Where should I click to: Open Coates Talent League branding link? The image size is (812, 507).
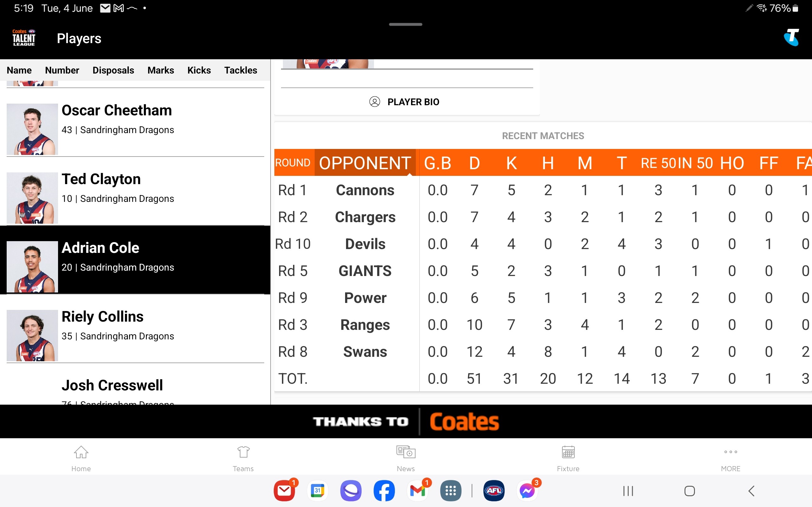tap(23, 38)
